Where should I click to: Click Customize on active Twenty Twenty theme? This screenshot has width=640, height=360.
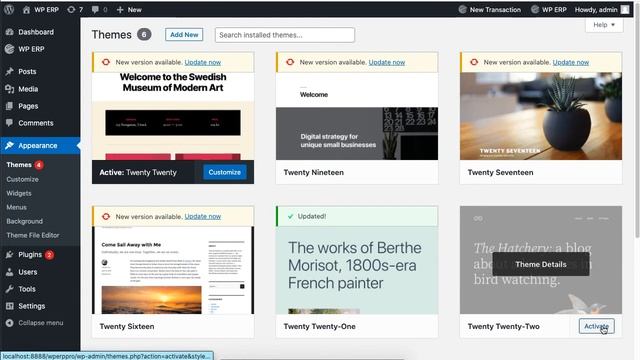click(x=224, y=172)
